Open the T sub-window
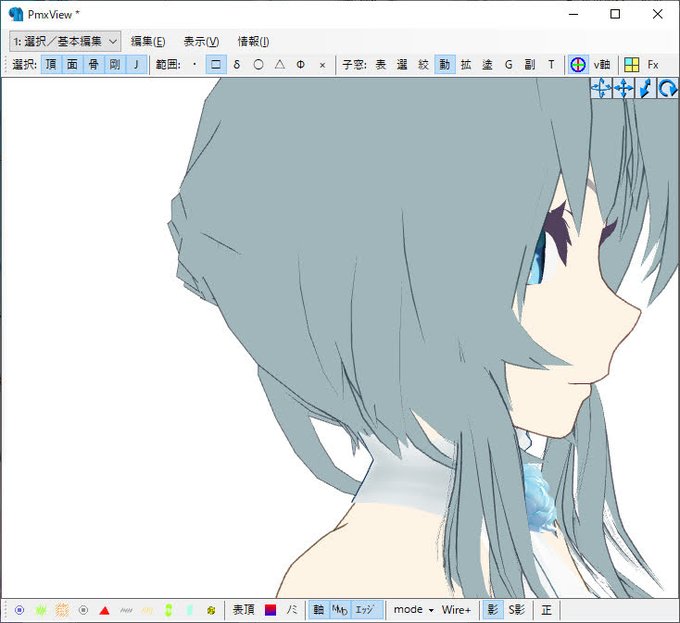The image size is (680, 623). (551, 65)
